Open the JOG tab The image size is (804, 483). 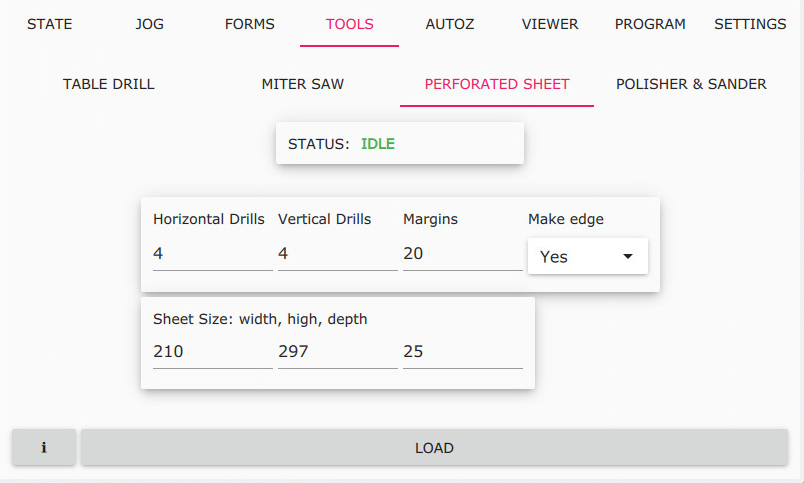(149, 24)
